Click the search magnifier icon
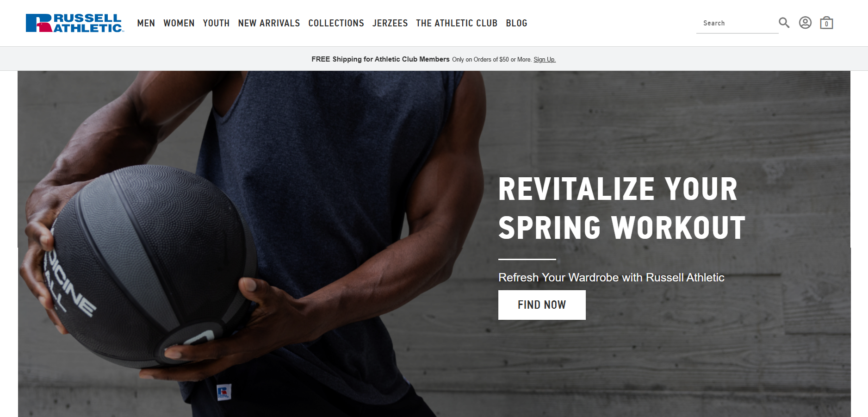 [784, 23]
